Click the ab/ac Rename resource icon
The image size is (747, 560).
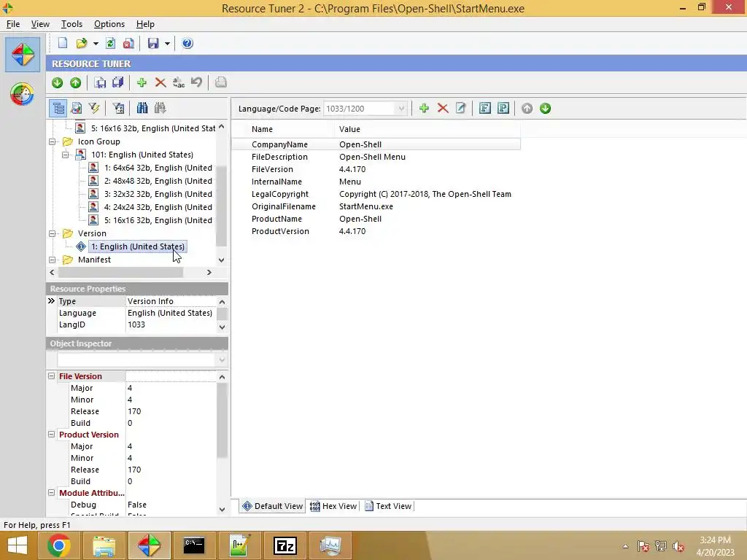coord(179,83)
